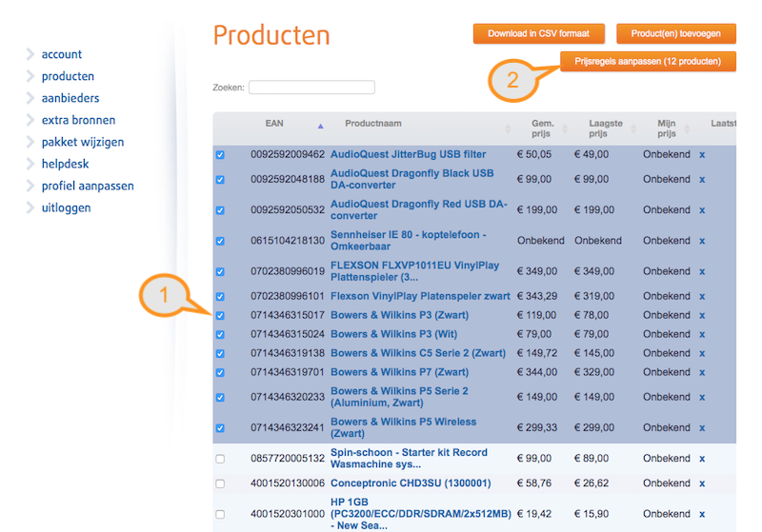Delete FLEXSON FLXVP1011EU row with x
This screenshot has width=762, height=532.
click(x=702, y=271)
